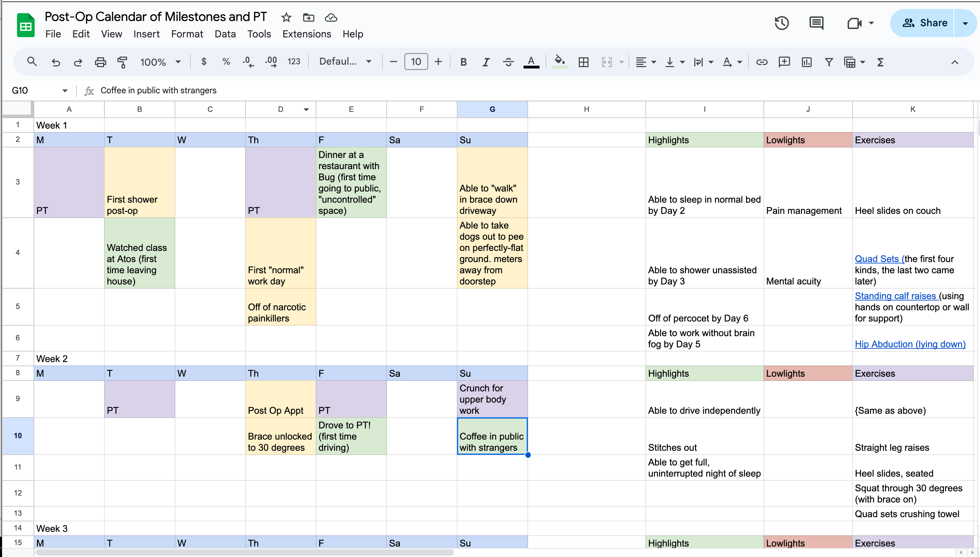Open the Extensions menu

tap(307, 34)
